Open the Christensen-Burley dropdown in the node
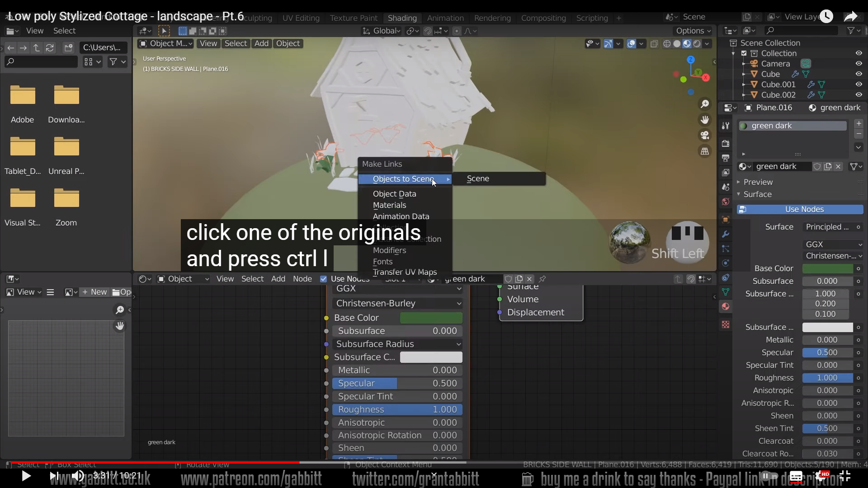The width and height of the screenshot is (868, 488). point(398,303)
